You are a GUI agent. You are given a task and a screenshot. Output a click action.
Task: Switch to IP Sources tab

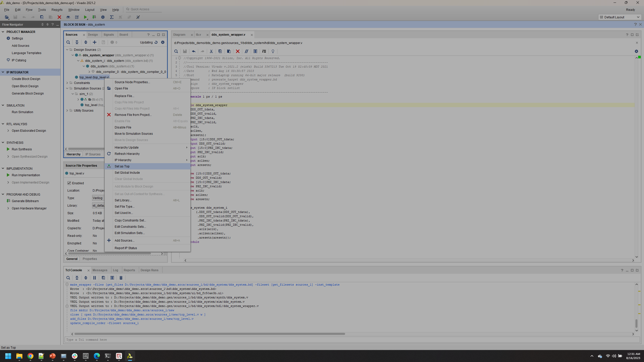click(x=93, y=154)
